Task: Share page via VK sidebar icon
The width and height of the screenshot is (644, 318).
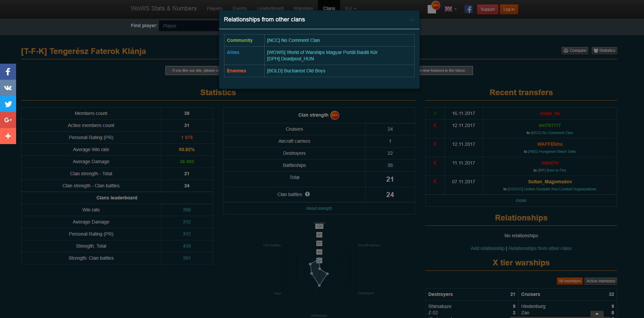Action: [x=8, y=88]
